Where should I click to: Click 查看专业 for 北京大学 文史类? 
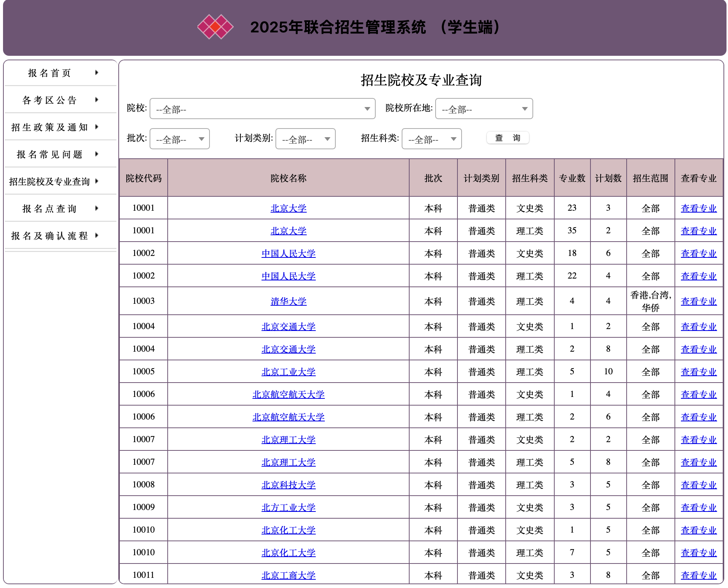(x=699, y=208)
